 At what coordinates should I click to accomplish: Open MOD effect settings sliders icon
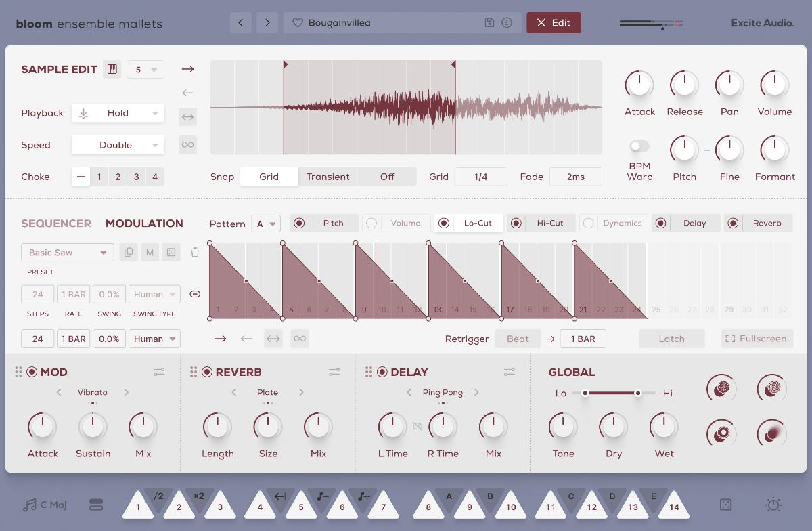159,372
